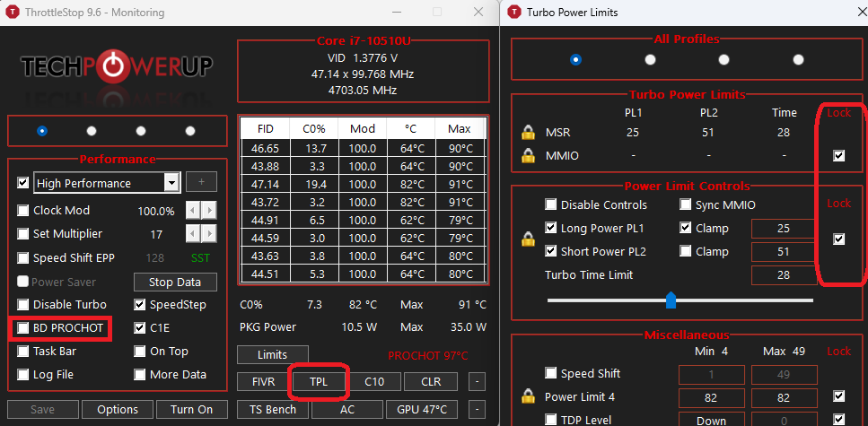Click the Short Power PL2 value field
868x426 pixels.
pos(783,252)
